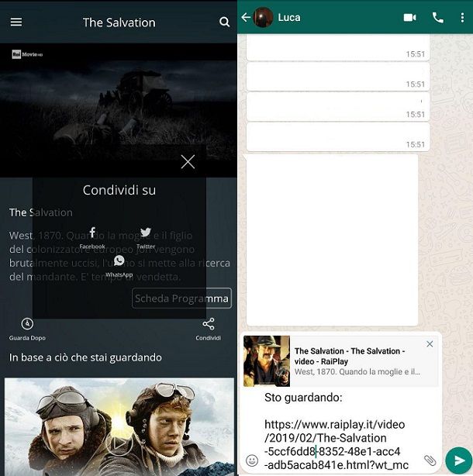Add to Guarda Dopo watch later
Image resolution: width=473 pixels, height=476 pixels.
tap(27, 328)
